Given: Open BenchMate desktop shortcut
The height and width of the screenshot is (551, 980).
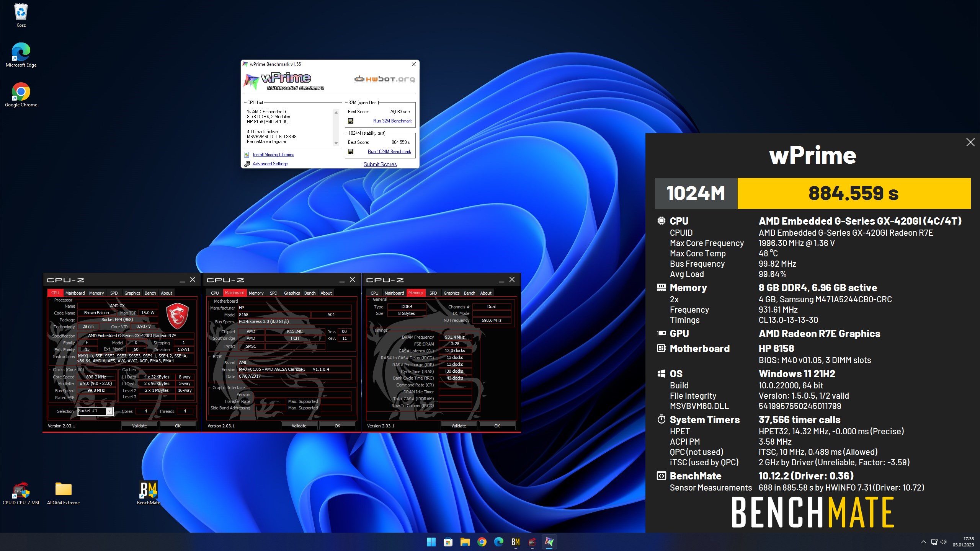Looking at the screenshot, I should [x=149, y=493].
